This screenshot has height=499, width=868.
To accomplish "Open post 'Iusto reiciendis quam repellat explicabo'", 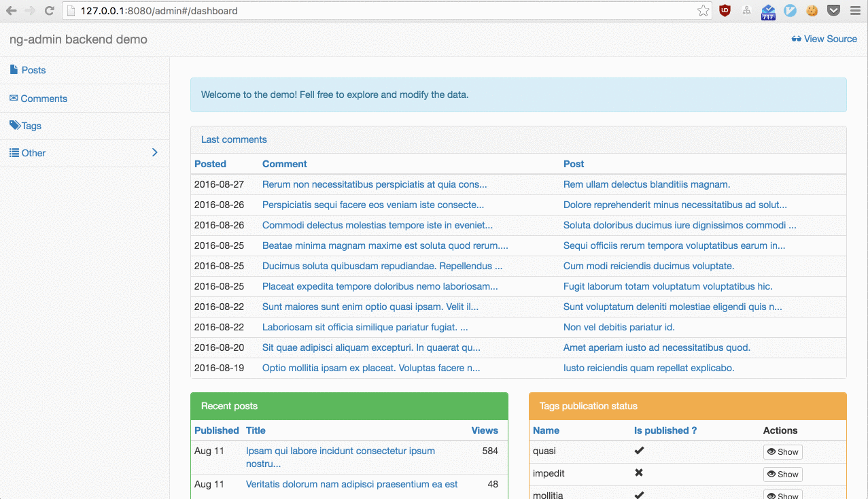I will coord(648,368).
